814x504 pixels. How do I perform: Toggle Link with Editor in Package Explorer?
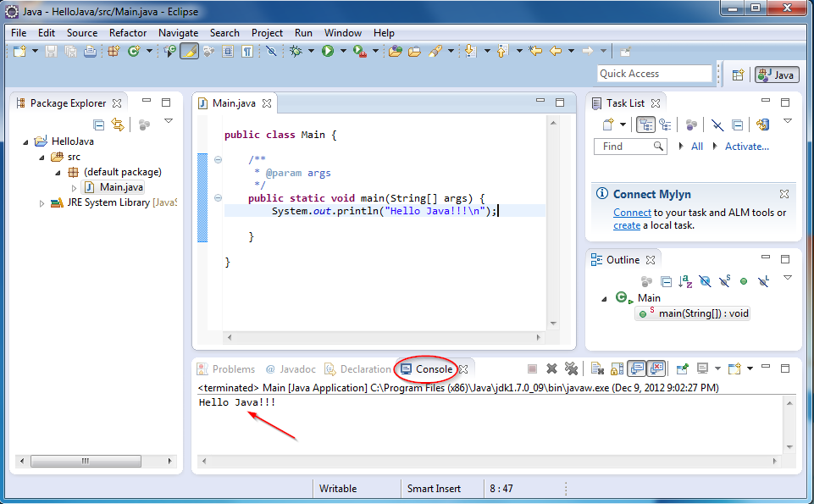click(119, 125)
